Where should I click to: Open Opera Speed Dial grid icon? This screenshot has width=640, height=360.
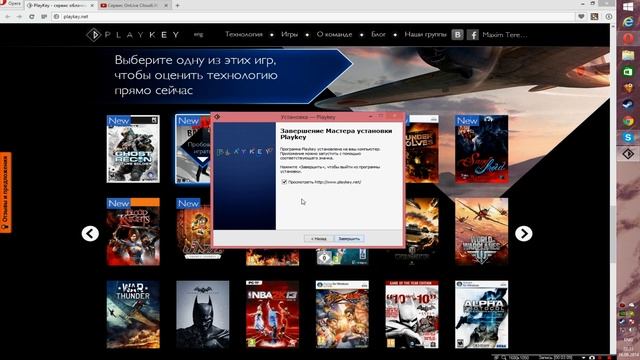point(44,17)
